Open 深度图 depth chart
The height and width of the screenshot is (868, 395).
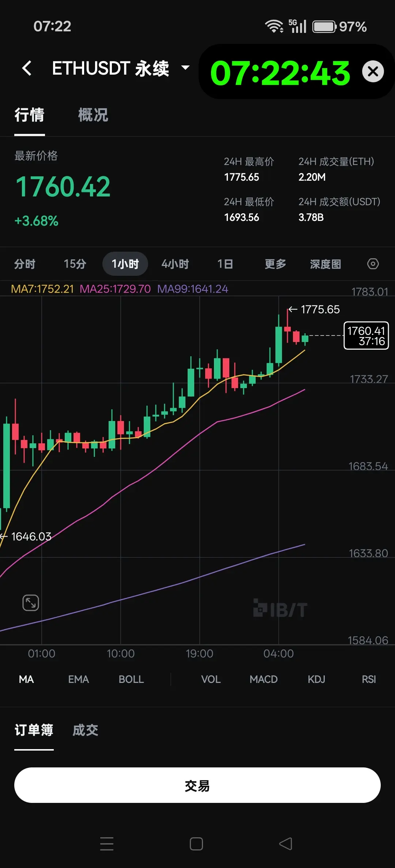(326, 264)
